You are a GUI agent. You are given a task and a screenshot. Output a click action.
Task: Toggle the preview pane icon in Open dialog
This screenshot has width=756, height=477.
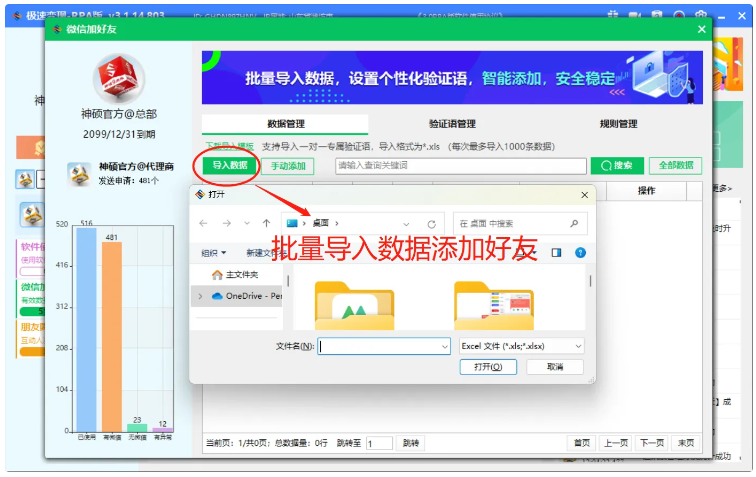pos(556,253)
